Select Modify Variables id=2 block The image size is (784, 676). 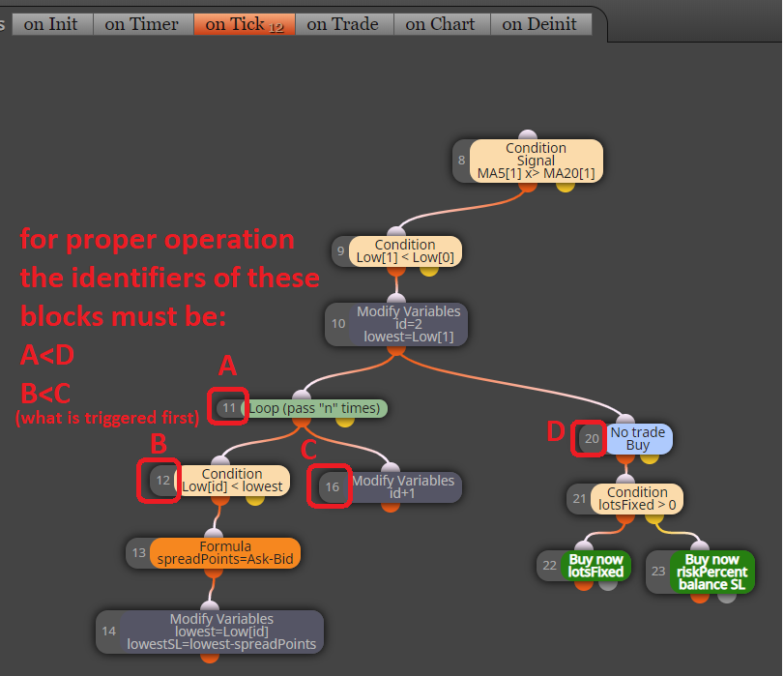(409, 324)
